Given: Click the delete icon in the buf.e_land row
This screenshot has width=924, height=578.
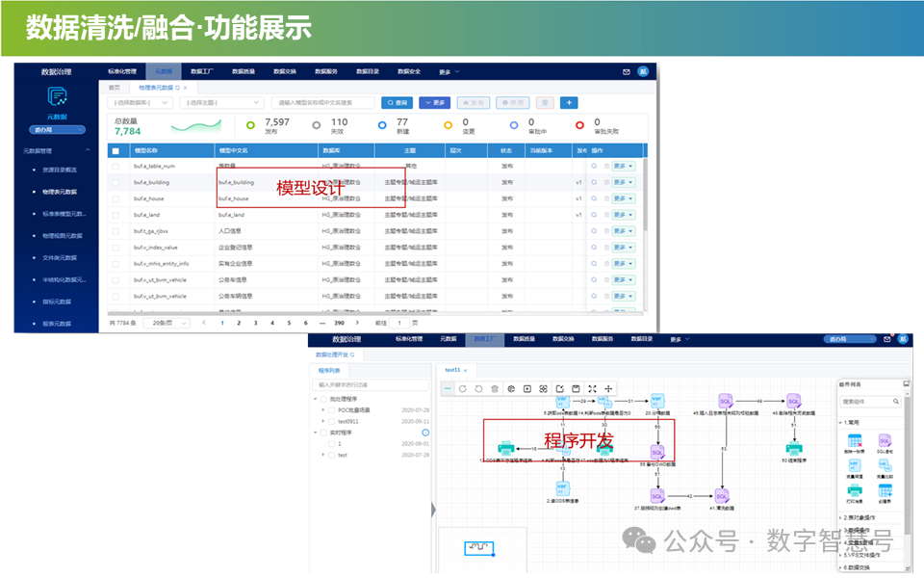Looking at the screenshot, I should coord(605,215).
